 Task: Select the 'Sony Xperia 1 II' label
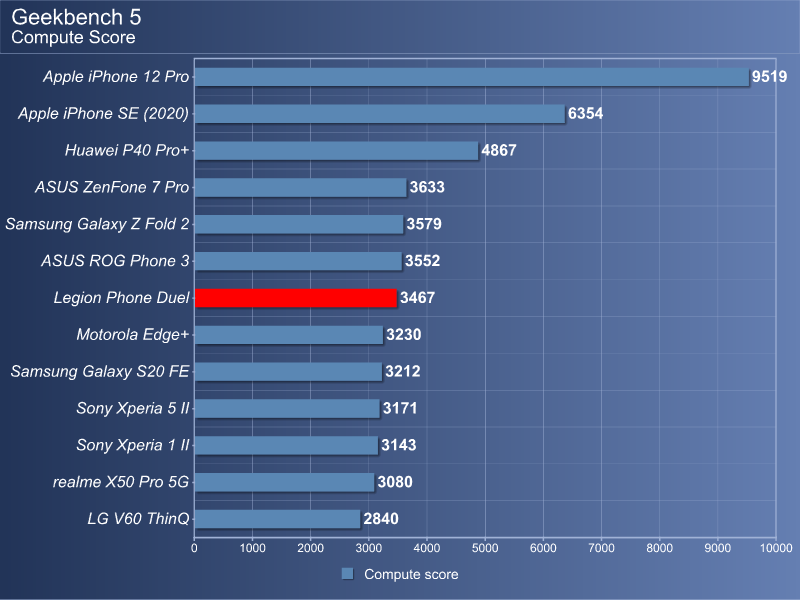pos(133,445)
